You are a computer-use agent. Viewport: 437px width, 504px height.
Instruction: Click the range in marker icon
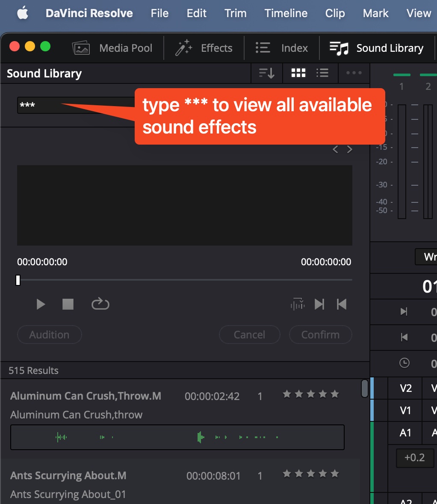pos(404,311)
